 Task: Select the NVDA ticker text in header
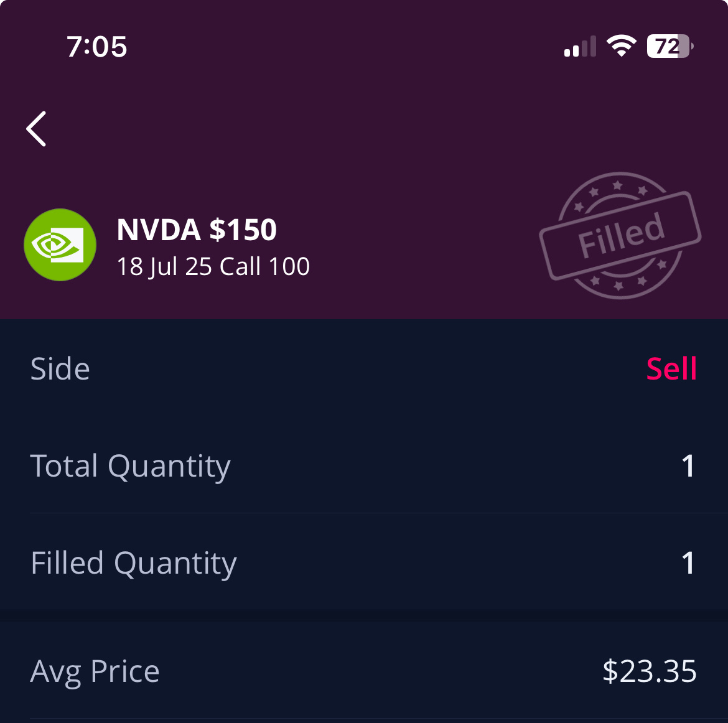[x=159, y=230]
